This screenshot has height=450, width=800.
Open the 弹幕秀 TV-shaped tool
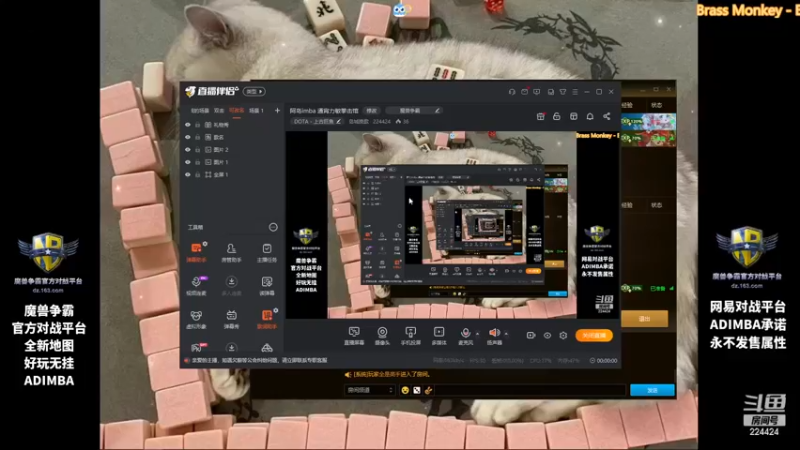pyautogui.click(x=231, y=319)
